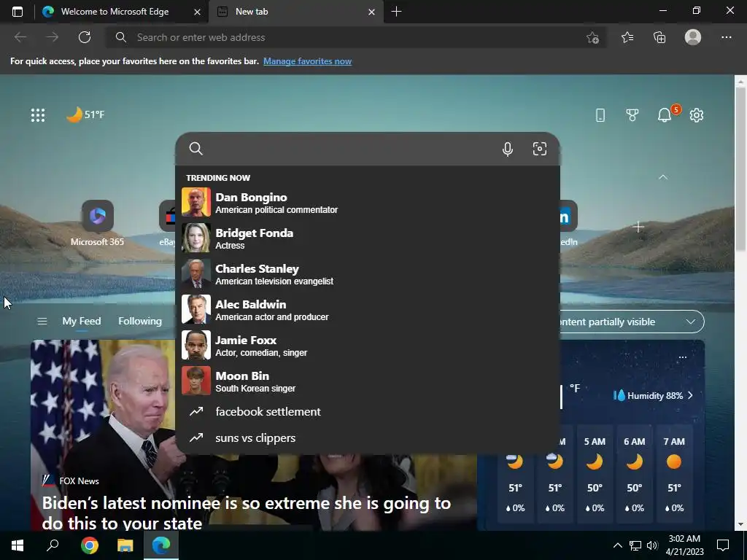The height and width of the screenshot is (560, 747).
Task: Select trending result Dan Bongino
Action: click(368, 203)
